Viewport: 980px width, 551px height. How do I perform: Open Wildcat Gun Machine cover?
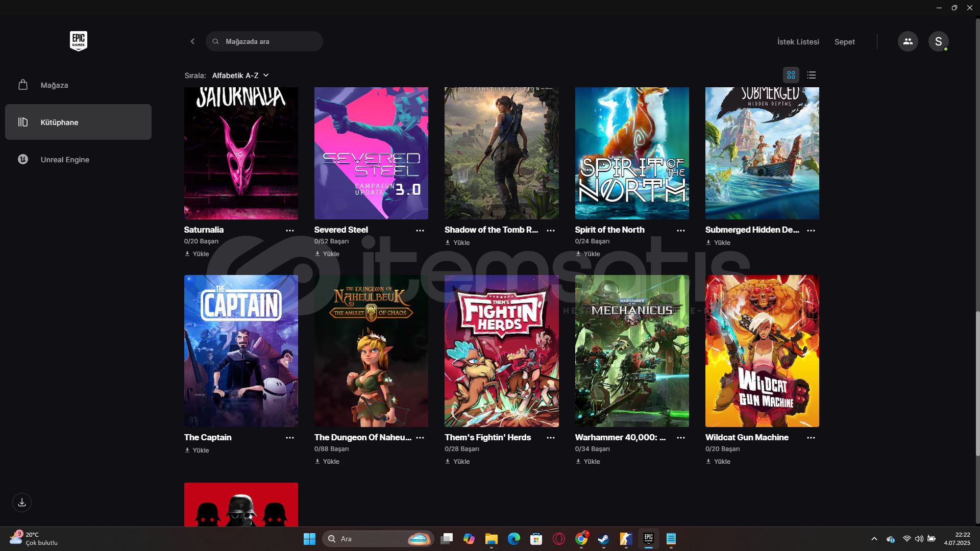pos(762,351)
